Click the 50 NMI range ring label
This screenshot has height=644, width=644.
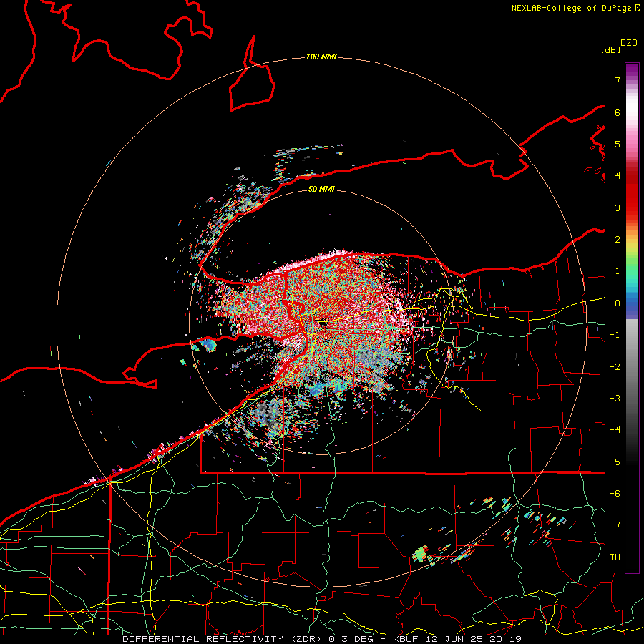(x=321, y=189)
